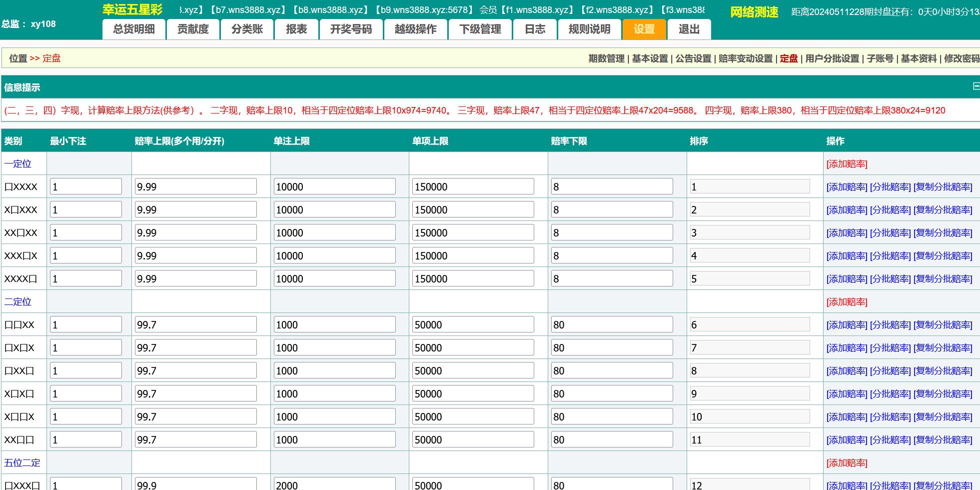Open the 下级管理 tab

(480, 29)
